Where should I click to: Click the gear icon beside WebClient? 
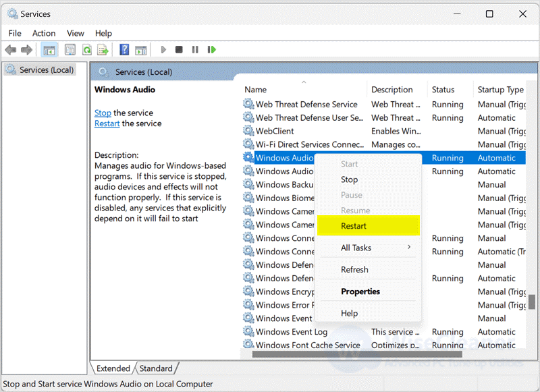click(248, 130)
